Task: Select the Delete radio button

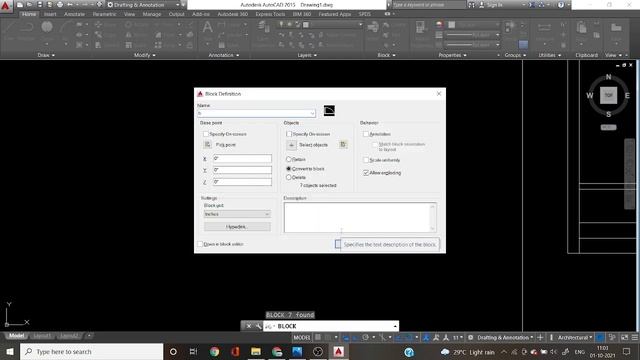Action: tap(289, 178)
